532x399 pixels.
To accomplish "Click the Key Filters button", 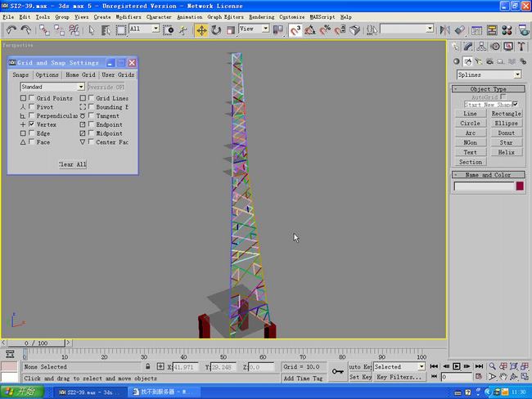I will click(399, 377).
